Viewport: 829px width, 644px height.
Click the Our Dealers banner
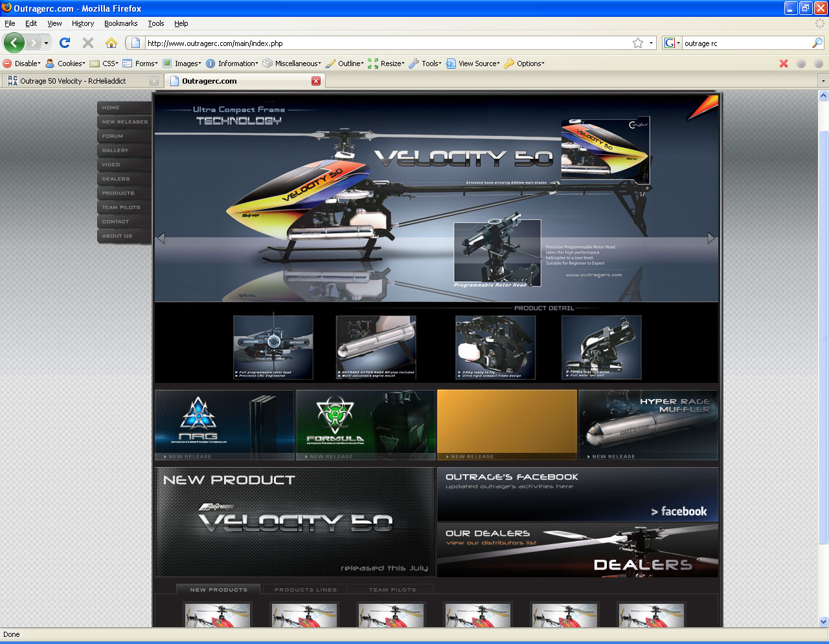[577, 550]
